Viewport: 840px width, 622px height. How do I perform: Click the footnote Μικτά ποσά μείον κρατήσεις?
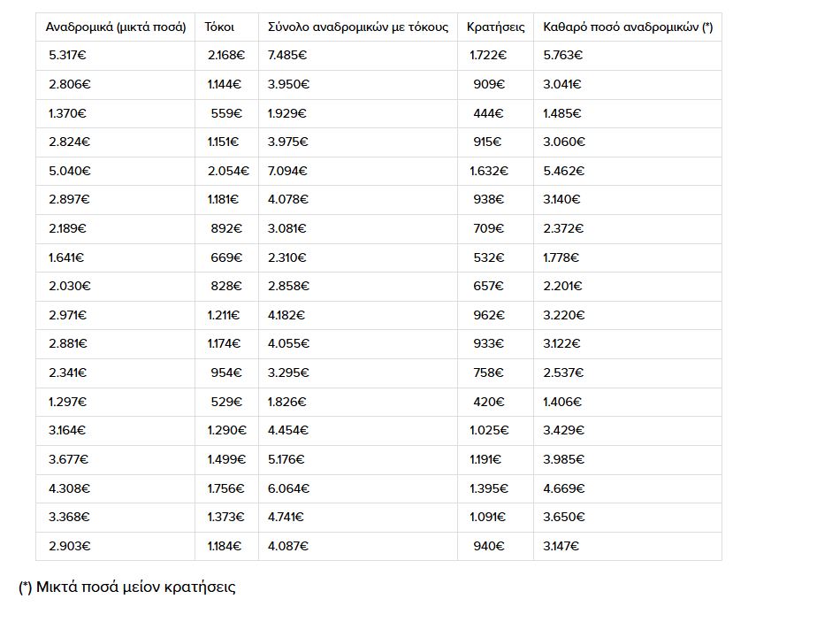click(x=127, y=587)
